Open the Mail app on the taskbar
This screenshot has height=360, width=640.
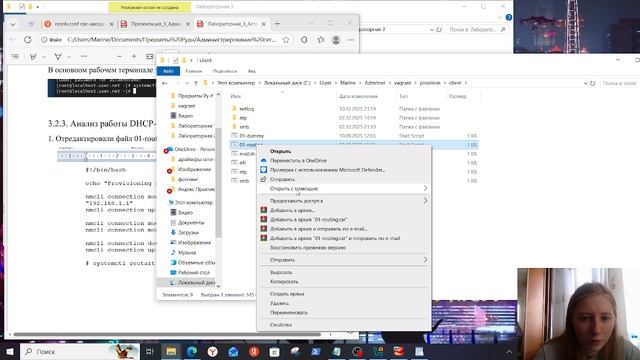[233, 351]
